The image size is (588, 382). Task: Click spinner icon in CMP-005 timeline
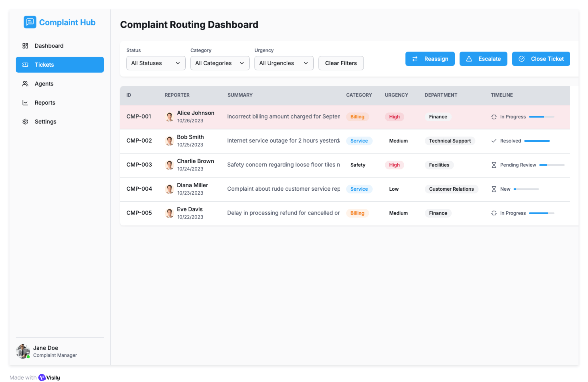click(494, 213)
